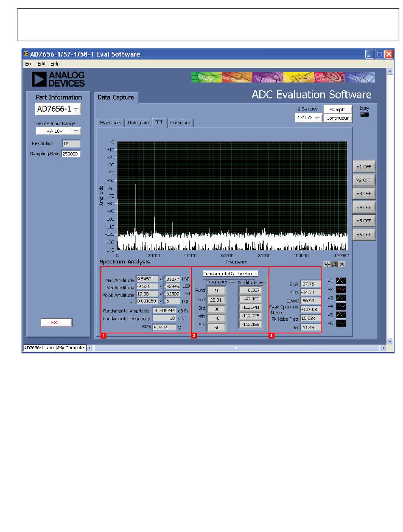403x532 pixels.
Task: Toggle channel V1 OFF button
Action: coord(364,167)
